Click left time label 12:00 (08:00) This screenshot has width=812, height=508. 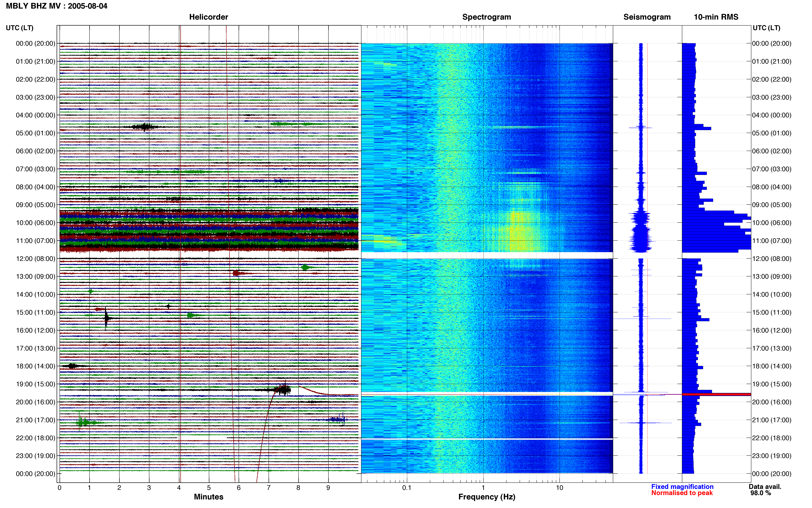[x=36, y=259]
